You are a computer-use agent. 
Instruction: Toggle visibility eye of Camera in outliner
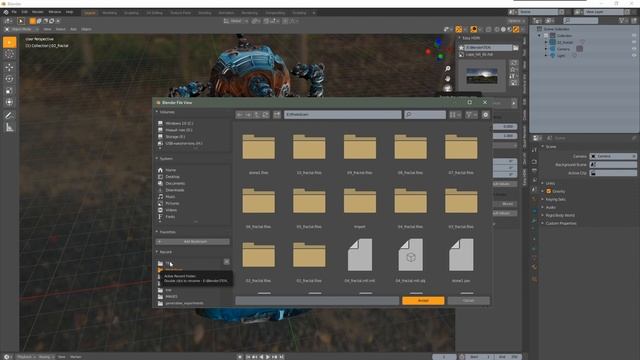(634, 49)
